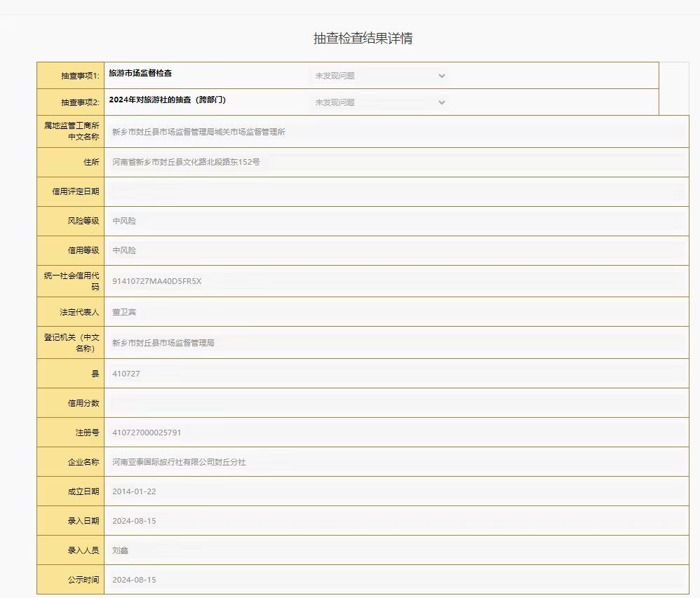
Task: Click the 2024年对旅游社的抽查 item text
Action: click(167, 100)
